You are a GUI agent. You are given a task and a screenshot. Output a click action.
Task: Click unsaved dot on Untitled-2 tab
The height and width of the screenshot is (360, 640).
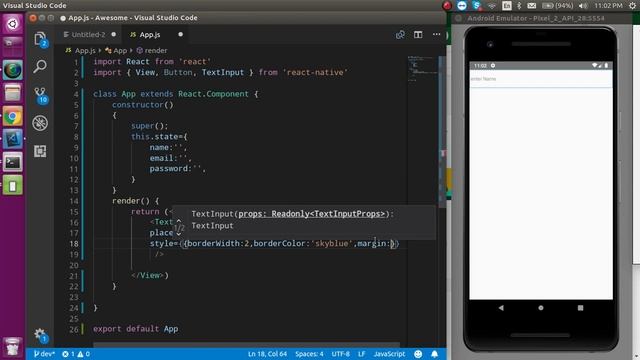tap(114, 34)
